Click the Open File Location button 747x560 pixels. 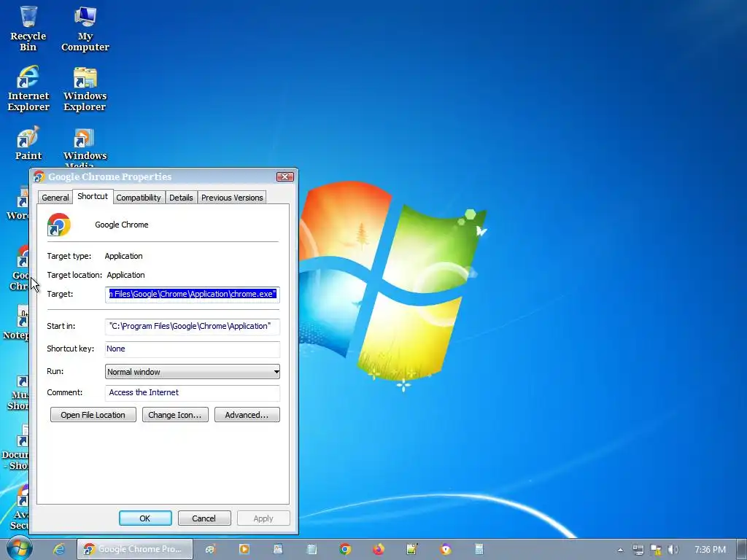click(x=93, y=415)
